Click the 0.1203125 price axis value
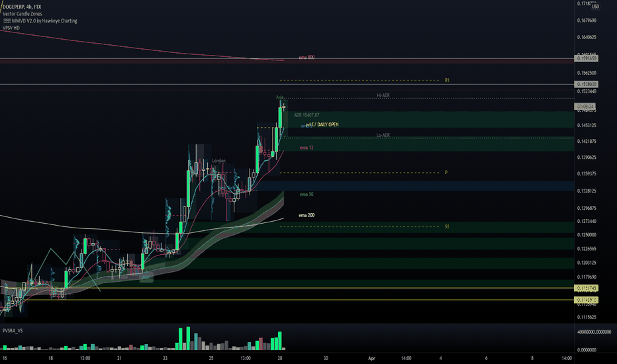 click(x=587, y=263)
